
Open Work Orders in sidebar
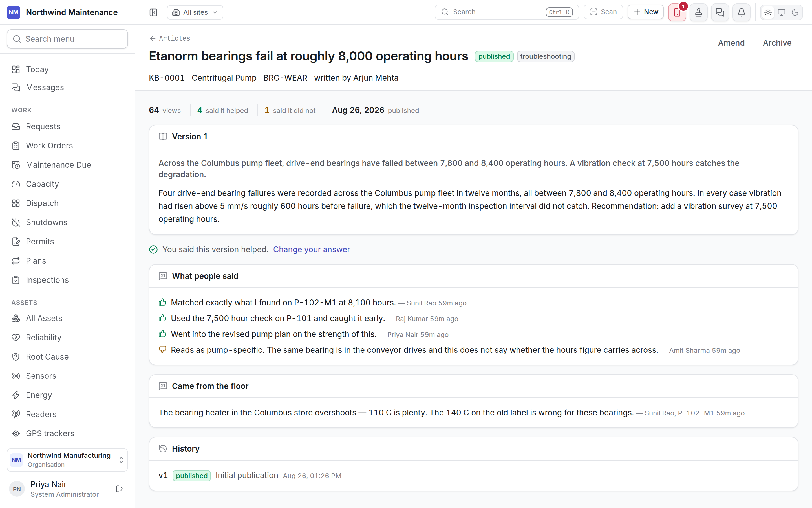click(67, 145)
